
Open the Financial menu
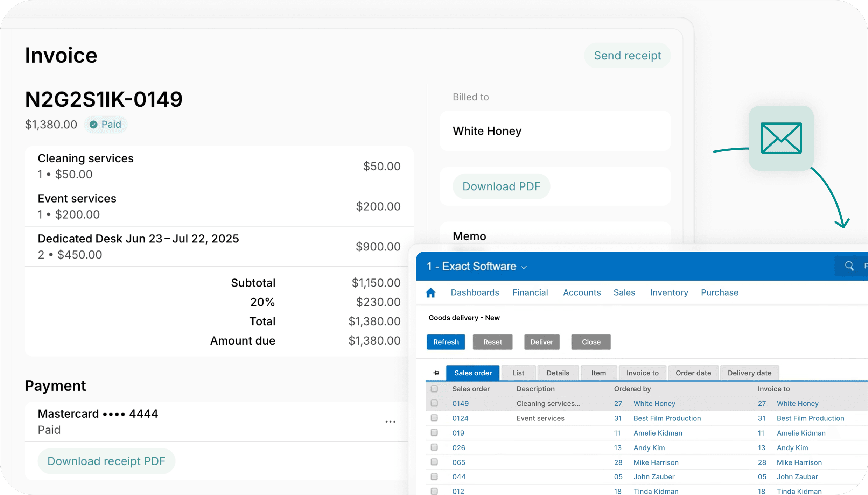[x=530, y=292]
